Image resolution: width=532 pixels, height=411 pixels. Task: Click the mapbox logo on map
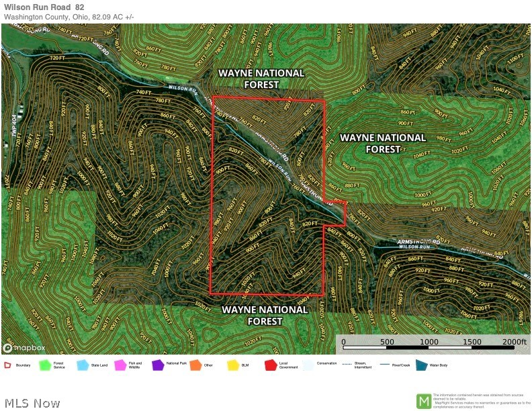(24, 348)
